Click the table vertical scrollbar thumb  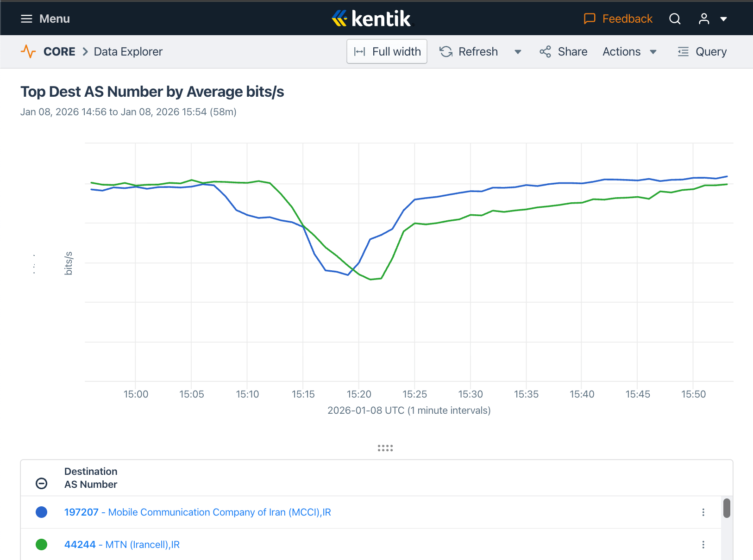tap(727, 508)
